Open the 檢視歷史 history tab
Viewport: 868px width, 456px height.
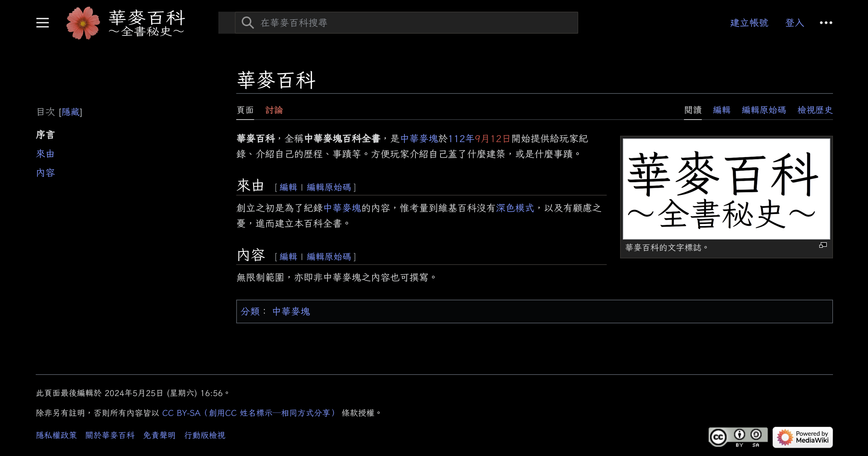tap(815, 110)
